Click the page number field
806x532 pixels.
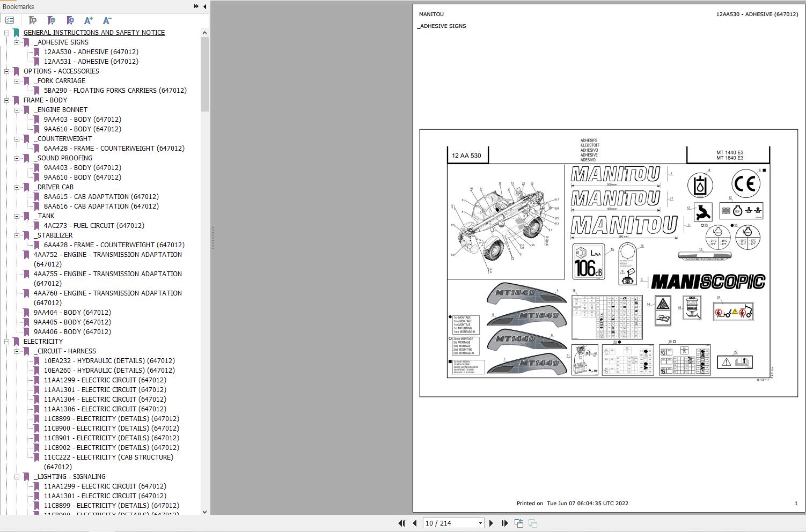(x=450, y=523)
